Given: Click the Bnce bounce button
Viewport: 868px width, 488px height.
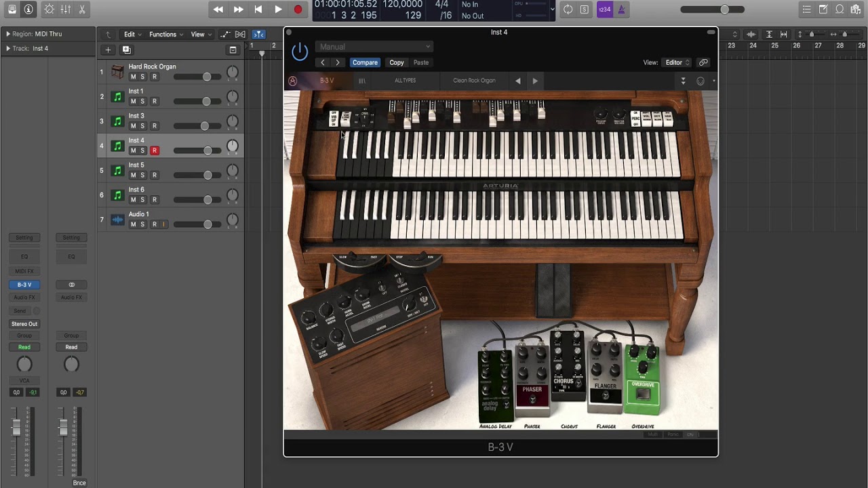Looking at the screenshot, I should (79, 483).
